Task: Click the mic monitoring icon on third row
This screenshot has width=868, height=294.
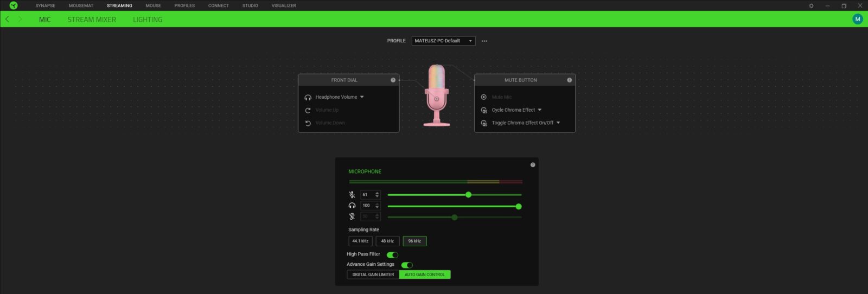Action: 352,216
